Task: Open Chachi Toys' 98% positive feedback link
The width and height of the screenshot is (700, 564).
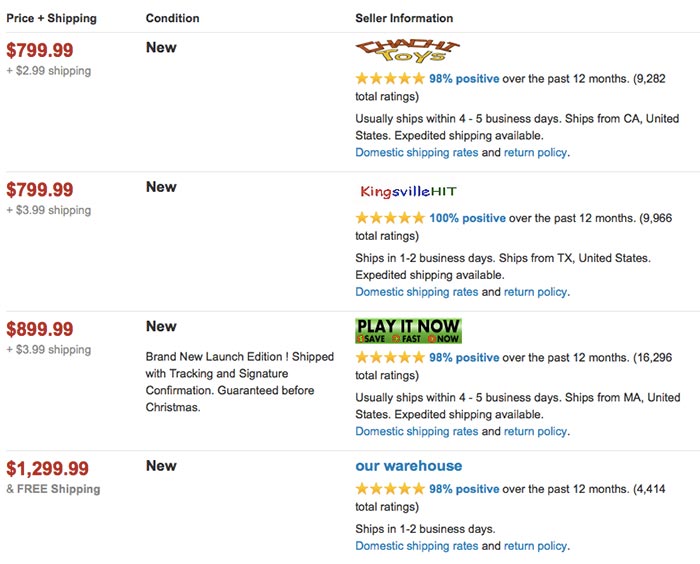Action: coord(464,79)
